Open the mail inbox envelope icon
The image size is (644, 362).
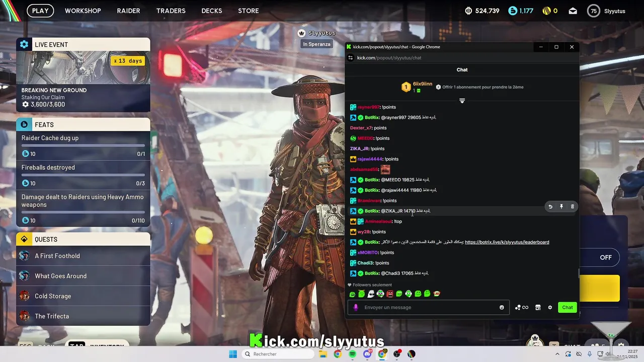[x=573, y=11]
